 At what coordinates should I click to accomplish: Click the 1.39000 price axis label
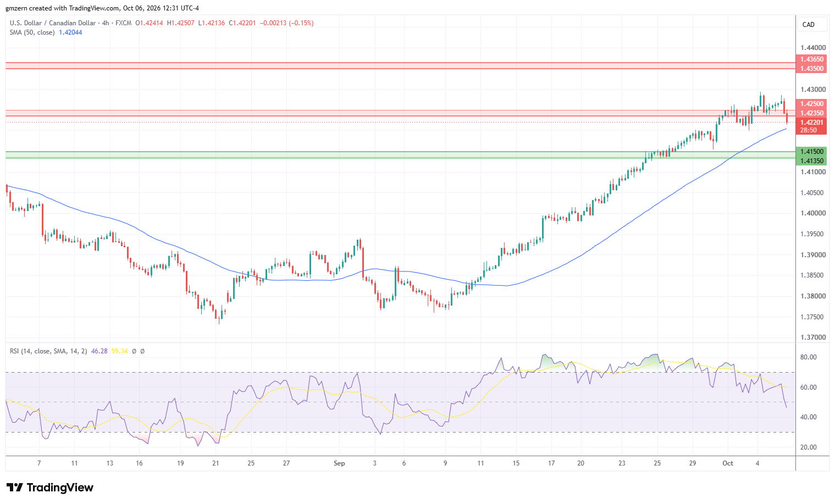(812, 255)
